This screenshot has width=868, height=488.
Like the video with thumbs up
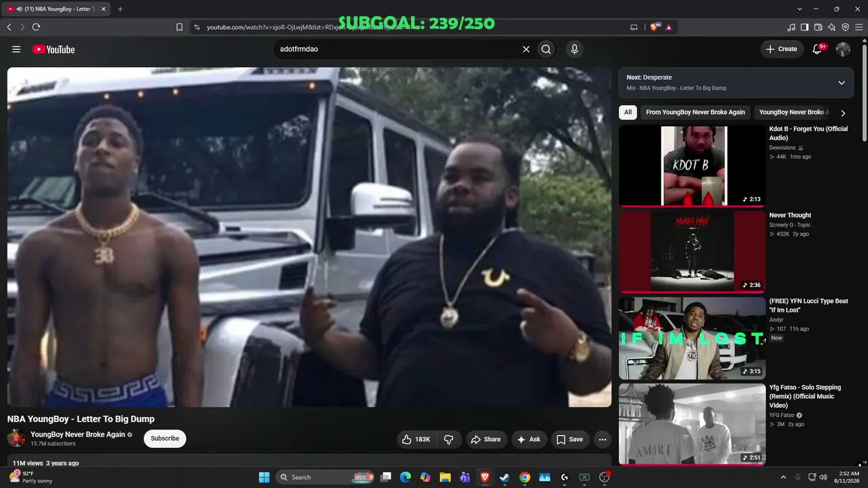416,439
